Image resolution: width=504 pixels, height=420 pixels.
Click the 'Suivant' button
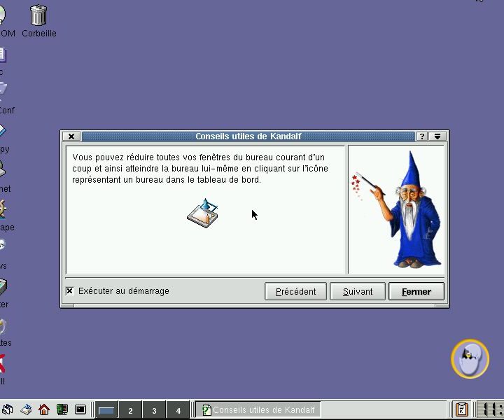357,292
